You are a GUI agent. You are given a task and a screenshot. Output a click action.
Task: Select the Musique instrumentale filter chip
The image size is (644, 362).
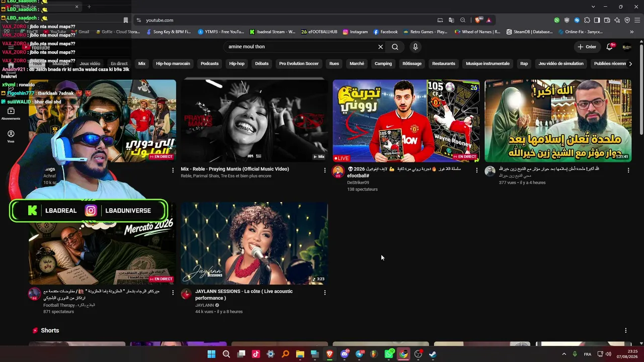pyautogui.click(x=488, y=64)
